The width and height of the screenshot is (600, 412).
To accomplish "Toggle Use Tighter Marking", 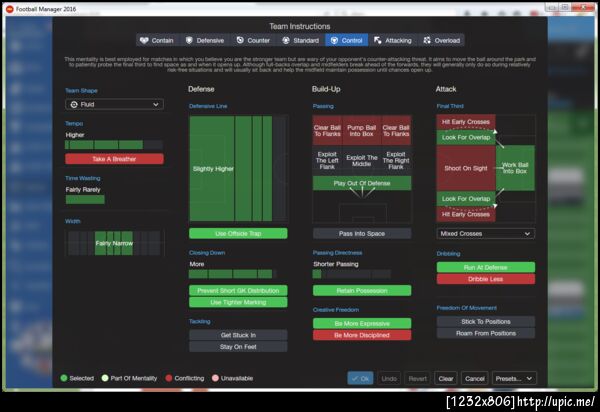I will [x=238, y=302].
